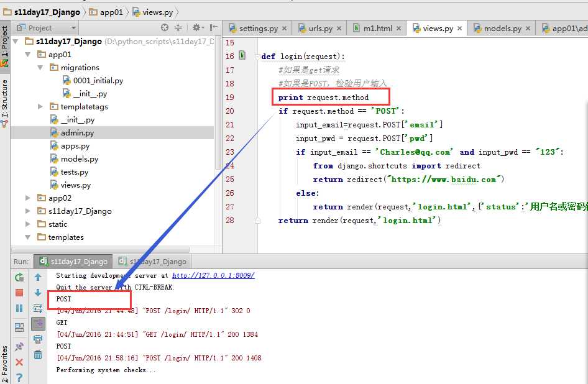Clear console with trash icon
This screenshot has width=588, height=384.
[38, 354]
